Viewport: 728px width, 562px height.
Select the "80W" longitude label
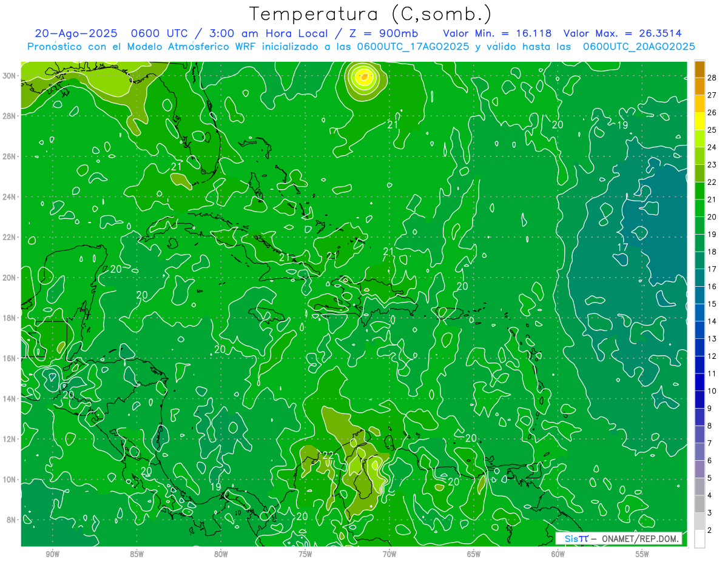(x=221, y=554)
